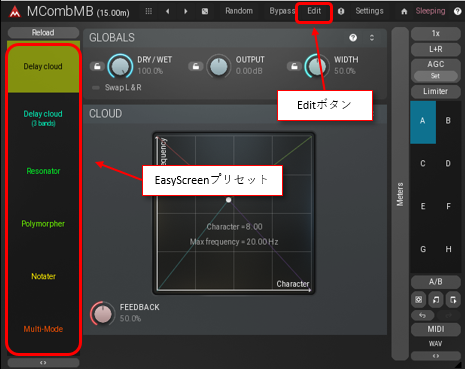The height and width of the screenshot is (369, 465).
Task: Switch to Edit mode
Action: [x=314, y=11]
